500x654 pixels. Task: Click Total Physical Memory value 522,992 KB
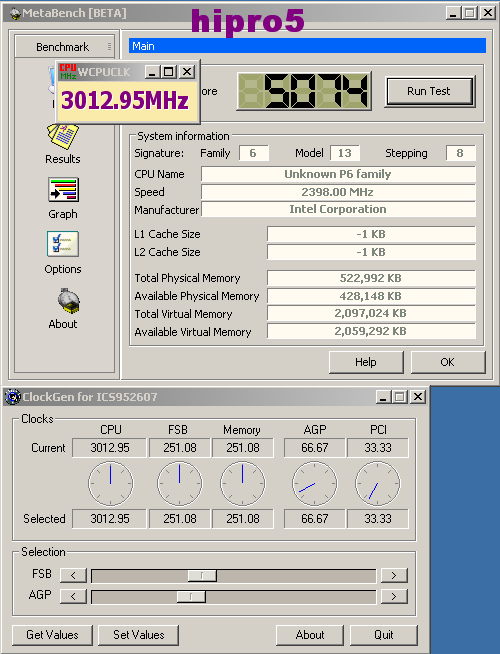[x=371, y=278]
